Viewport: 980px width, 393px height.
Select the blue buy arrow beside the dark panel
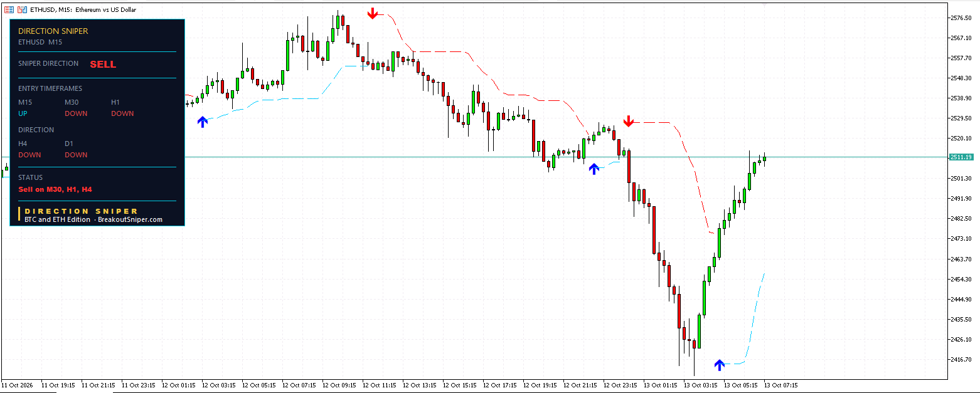[x=202, y=122]
